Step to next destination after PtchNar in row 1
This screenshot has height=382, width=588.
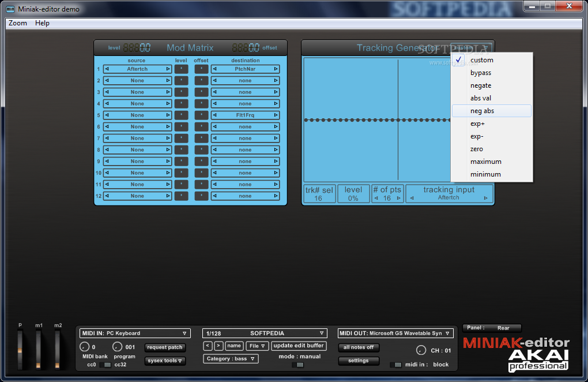pos(276,69)
